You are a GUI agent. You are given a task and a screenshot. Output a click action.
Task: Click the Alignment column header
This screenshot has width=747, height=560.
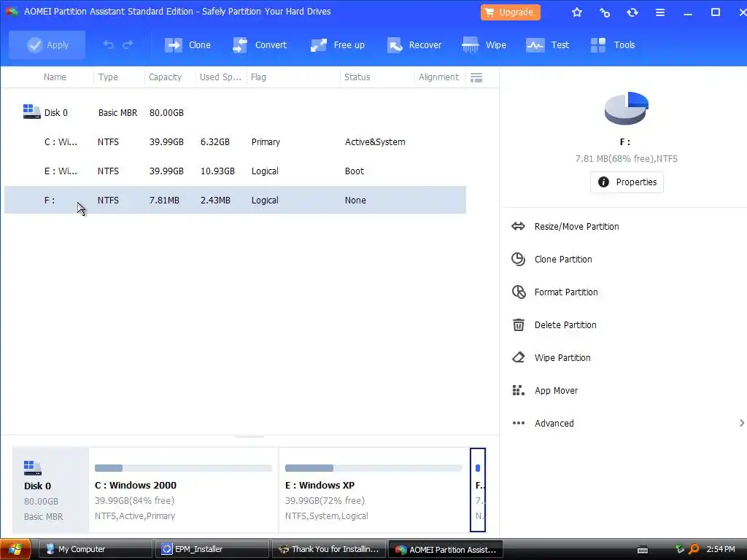[438, 77]
